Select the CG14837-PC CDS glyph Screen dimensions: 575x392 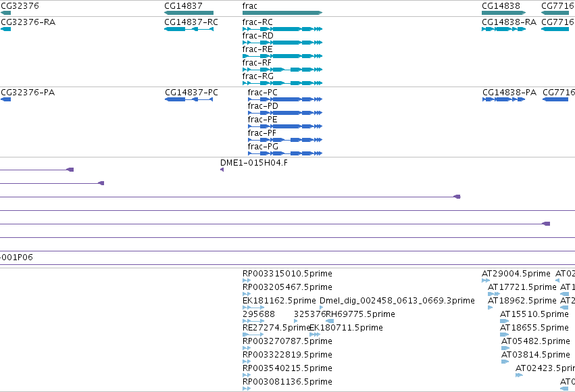click(x=189, y=99)
